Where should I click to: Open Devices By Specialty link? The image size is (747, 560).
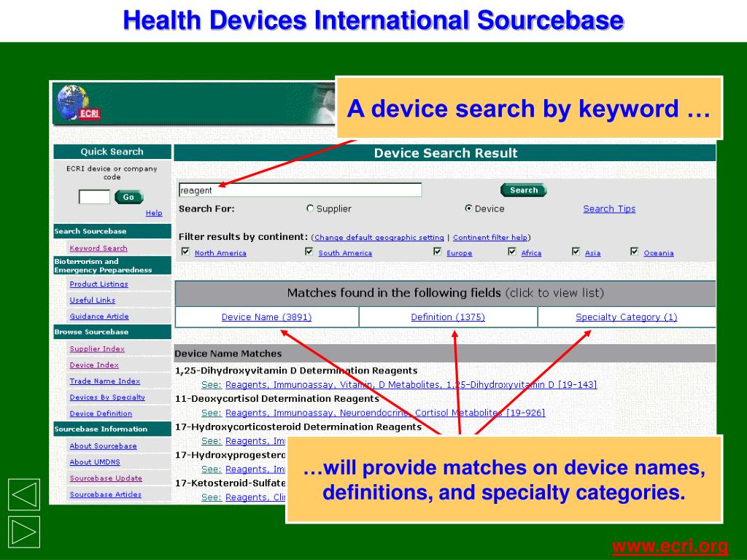tap(107, 397)
